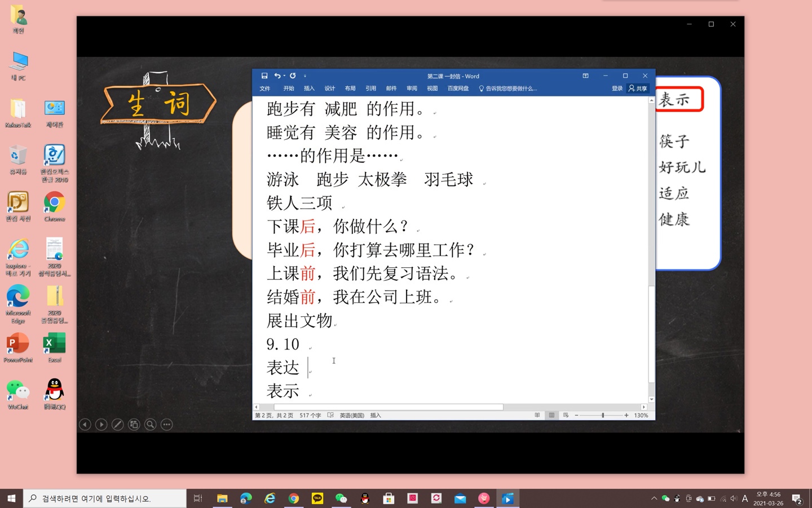Click 登录 to sign in
The height and width of the screenshot is (508, 812).
tap(617, 89)
